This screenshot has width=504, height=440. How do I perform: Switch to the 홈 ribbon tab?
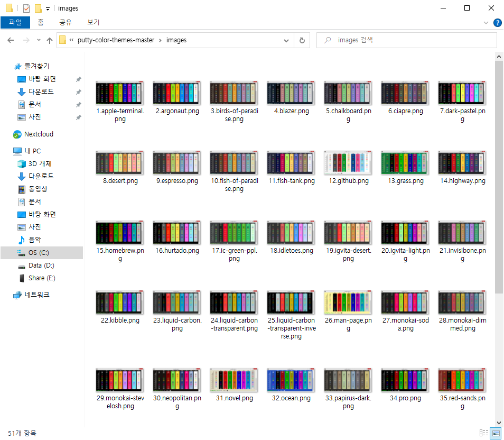[x=41, y=22]
